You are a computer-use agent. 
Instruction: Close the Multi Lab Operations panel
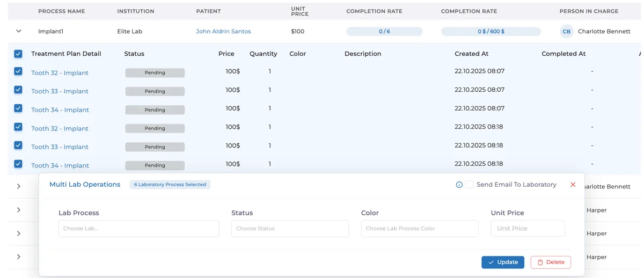(x=573, y=185)
